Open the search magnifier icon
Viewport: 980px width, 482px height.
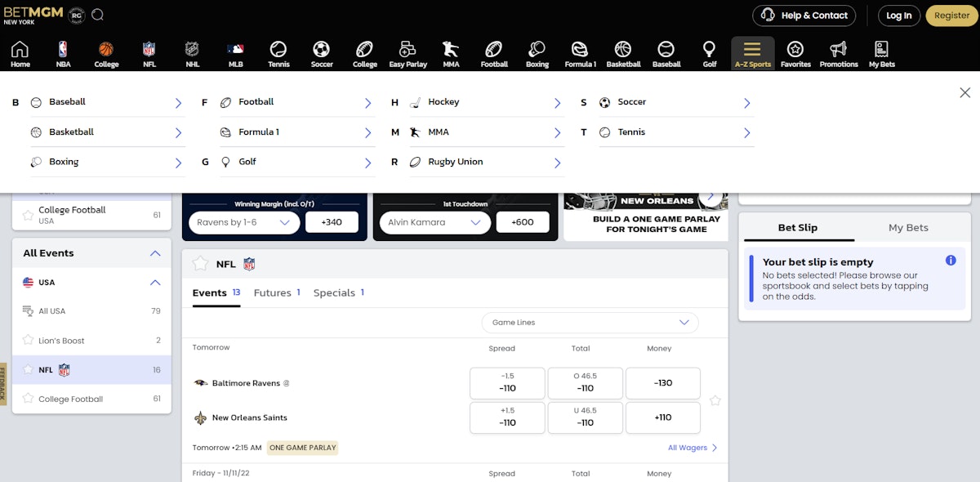point(98,15)
